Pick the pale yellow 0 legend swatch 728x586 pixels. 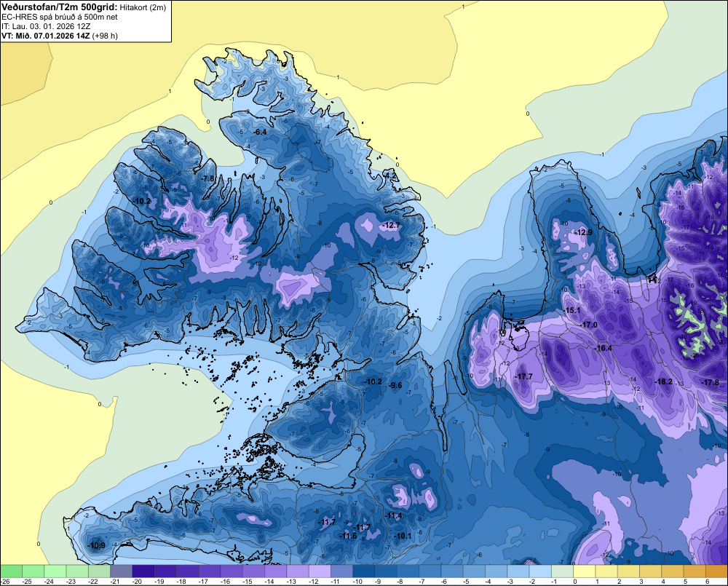pyautogui.click(x=585, y=571)
